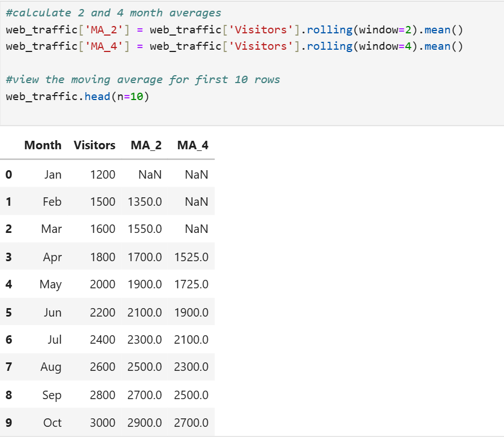
Task: Select the Feb month cell
Action: click(x=52, y=202)
